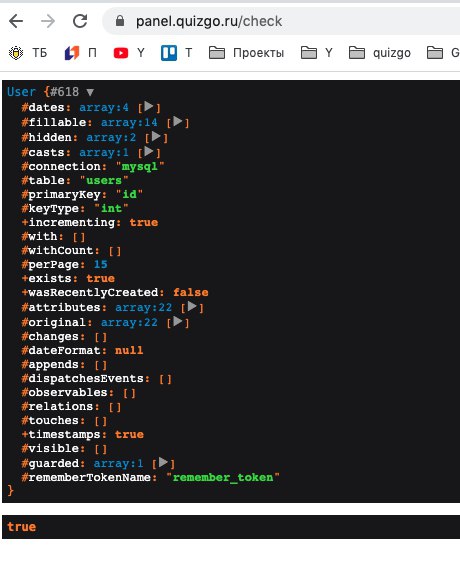The height and width of the screenshot is (561, 460).
Task: Click the false value of wasRecentlyCreated
Action: pyautogui.click(x=191, y=292)
